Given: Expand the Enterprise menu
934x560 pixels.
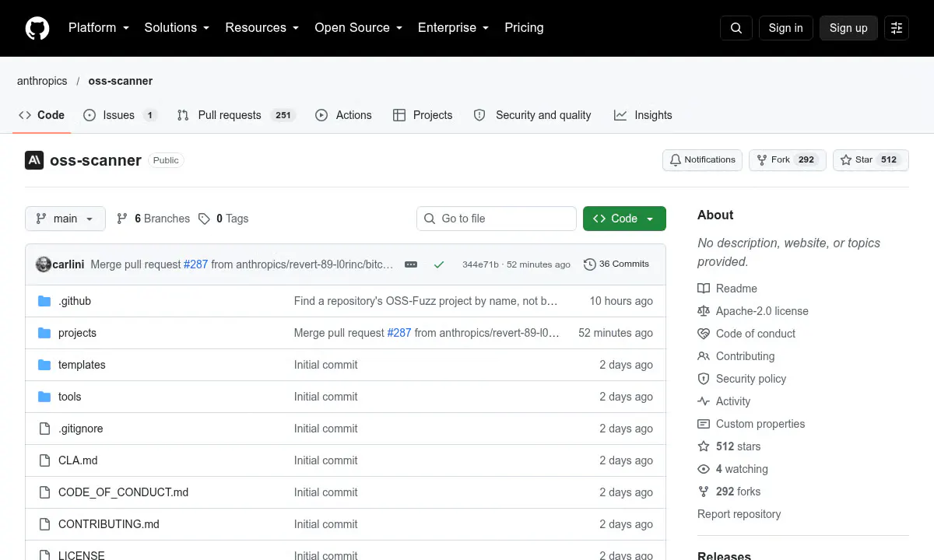Looking at the screenshot, I should pos(454,28).
